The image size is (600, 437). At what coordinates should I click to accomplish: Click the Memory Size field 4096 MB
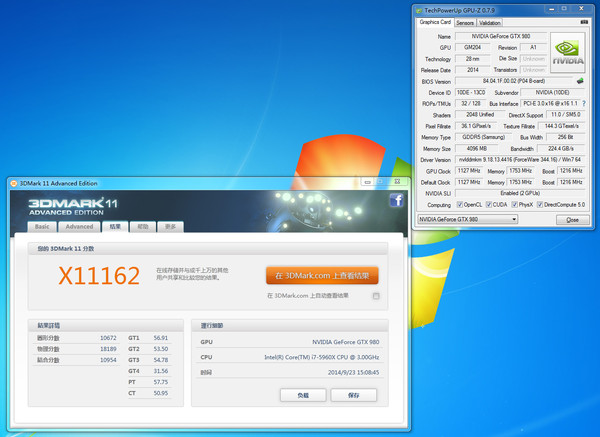click(x=476, y=148)
